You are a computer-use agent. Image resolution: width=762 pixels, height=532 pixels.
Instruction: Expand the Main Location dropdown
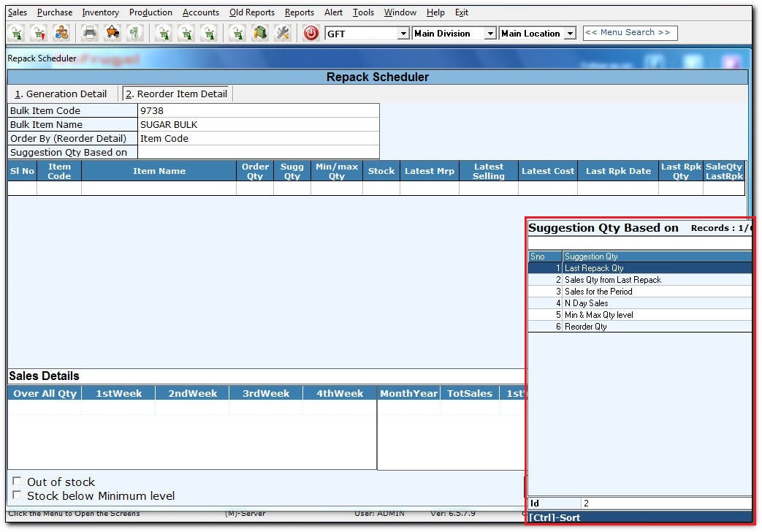(570, 34)
